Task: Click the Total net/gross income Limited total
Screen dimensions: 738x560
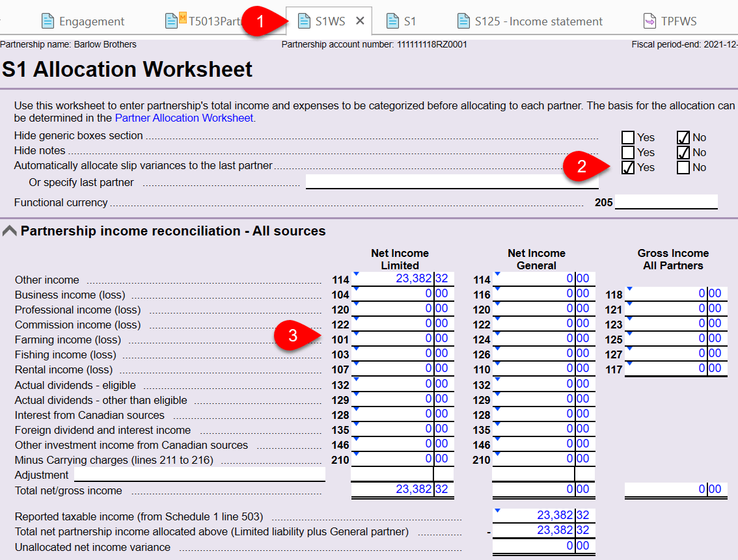Action: 402,490
